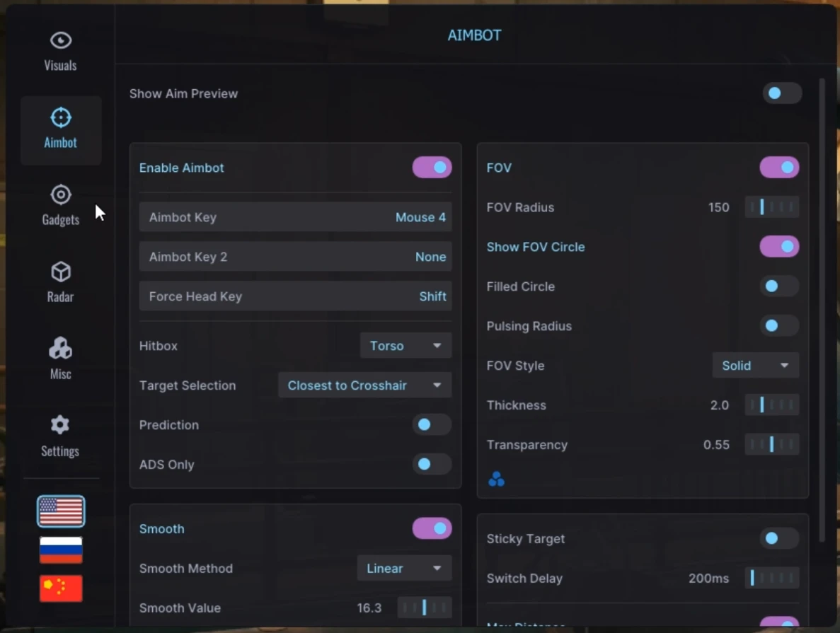The width and height of the screenshot is (840, 633).
Task: Open the Hitbox dropdown showing Torso
Action: [405, 345]
